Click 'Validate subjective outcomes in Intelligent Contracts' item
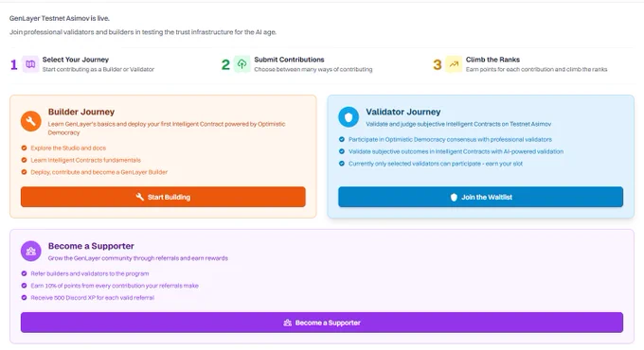 (456, 151)
